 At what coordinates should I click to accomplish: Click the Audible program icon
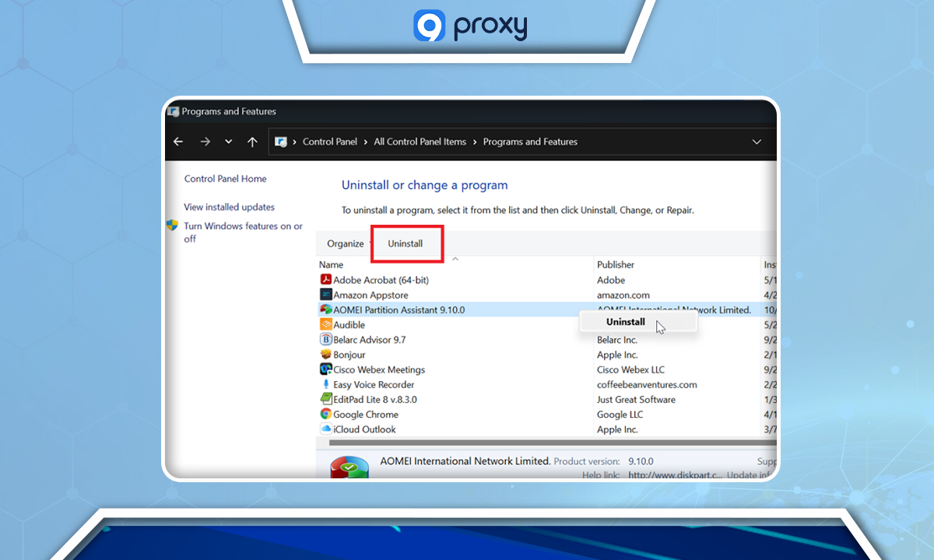(325, 324)
